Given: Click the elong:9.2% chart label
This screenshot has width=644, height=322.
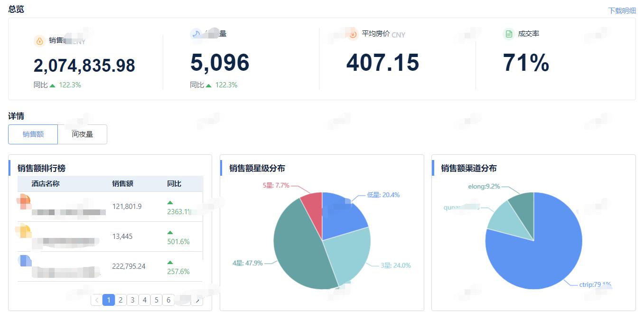Looking at the screenshot, I should pyautogui.click(x=484, y=188).
